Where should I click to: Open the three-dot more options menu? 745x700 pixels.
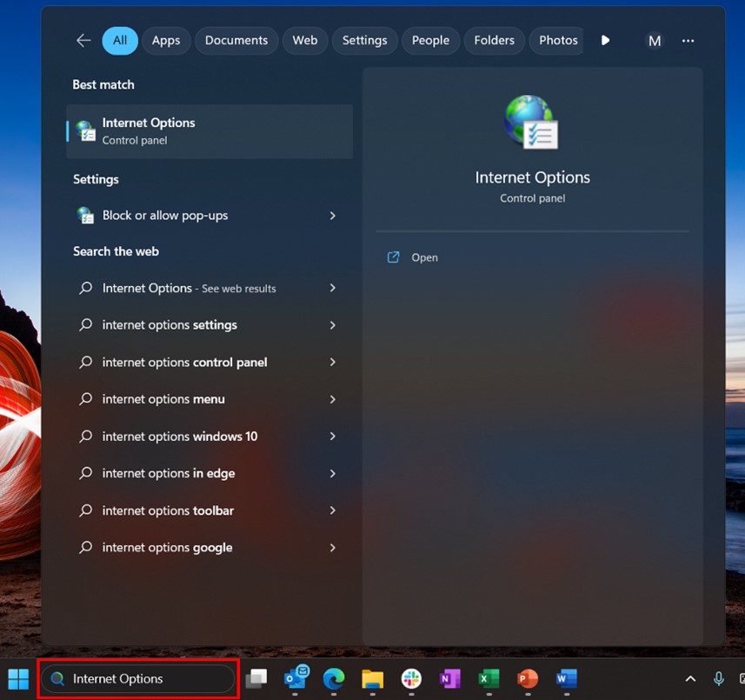688,41
